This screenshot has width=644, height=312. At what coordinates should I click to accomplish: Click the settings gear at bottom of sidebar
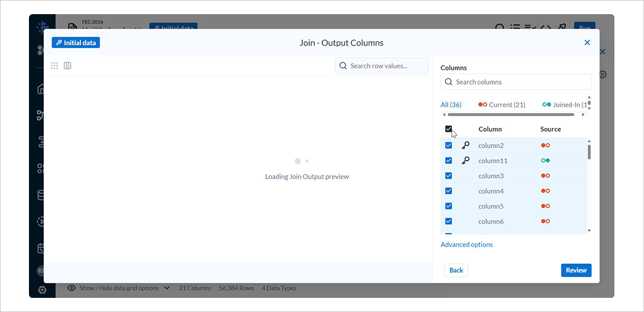42,290
